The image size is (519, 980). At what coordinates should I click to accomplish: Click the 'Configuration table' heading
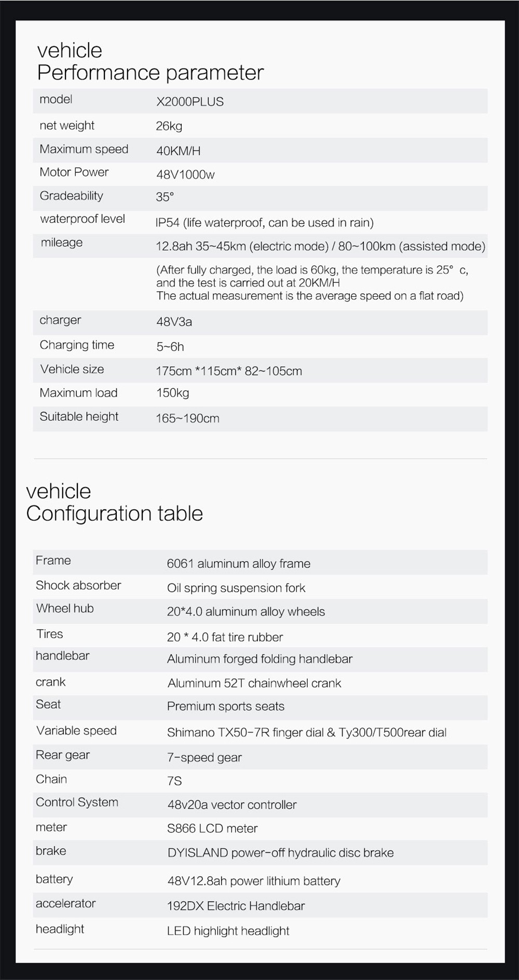click(114, 513)
